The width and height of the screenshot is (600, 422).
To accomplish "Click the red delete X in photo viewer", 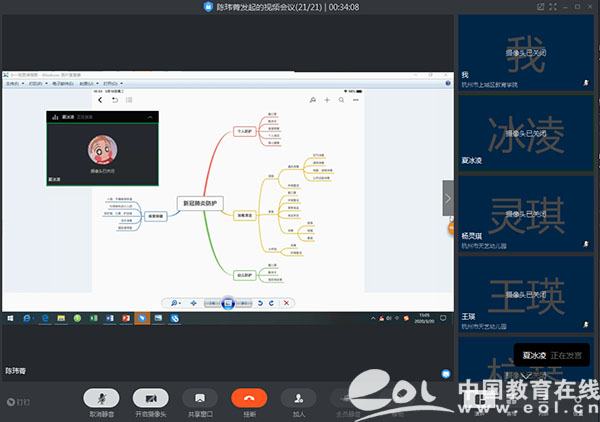I will coord(286,302).
